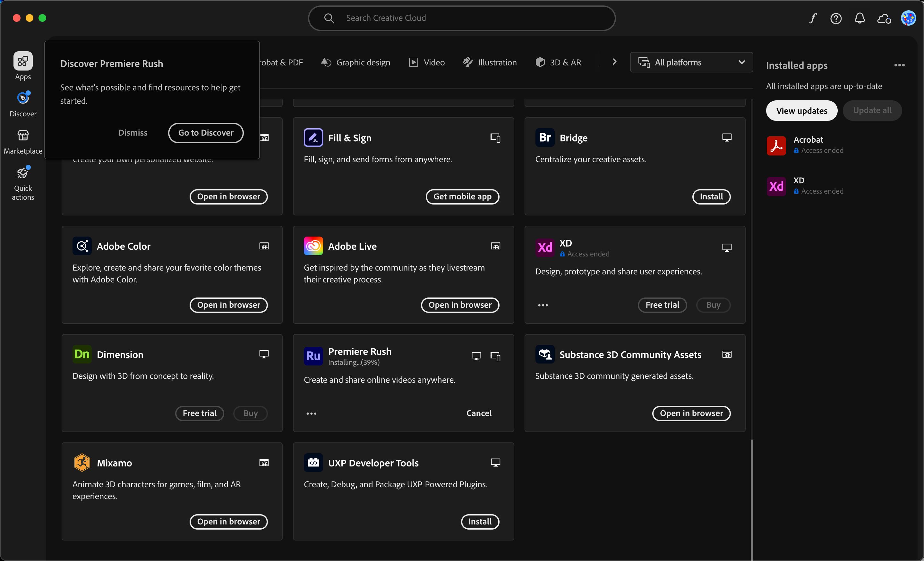
Task: Open Quick actions in sidebar
Action: [x=23, y=183]
